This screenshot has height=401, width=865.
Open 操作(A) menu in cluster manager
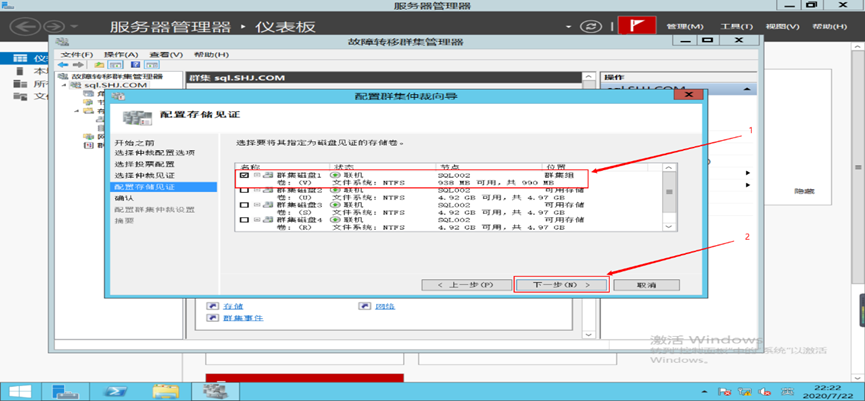[x=121, y=55]
